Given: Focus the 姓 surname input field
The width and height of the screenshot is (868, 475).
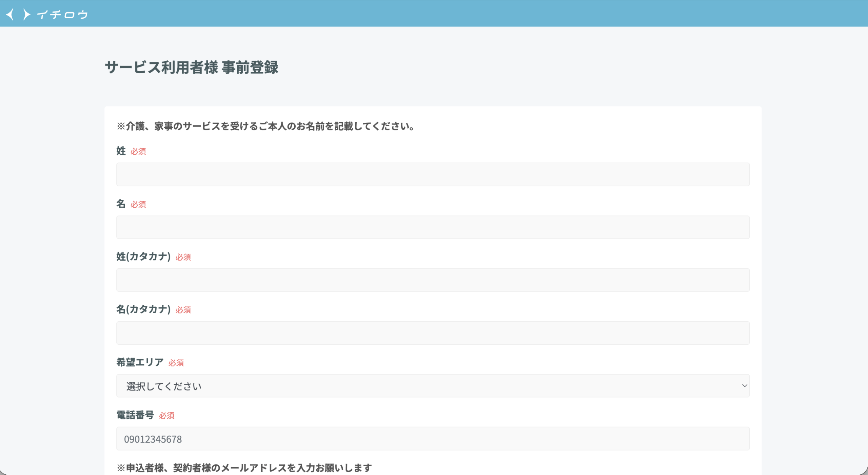Looking at the screenshot, I should click(x=433, y=174).
